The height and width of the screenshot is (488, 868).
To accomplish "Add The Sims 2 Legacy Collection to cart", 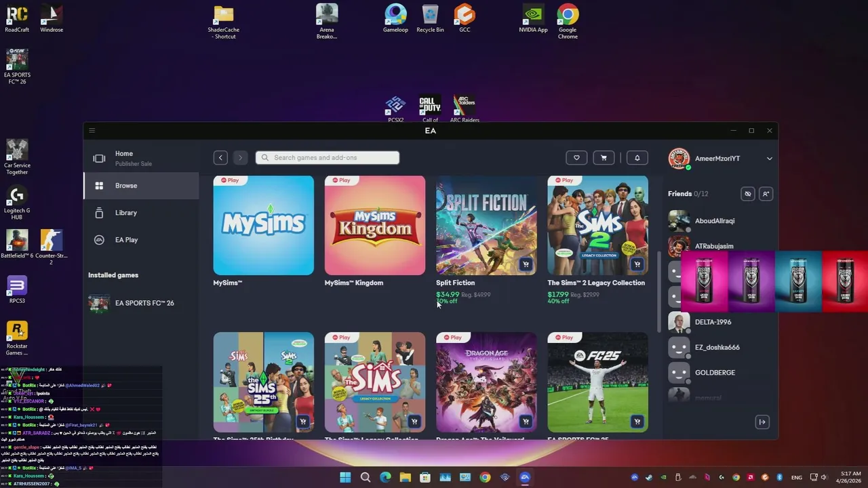I will tap(637, 264).
